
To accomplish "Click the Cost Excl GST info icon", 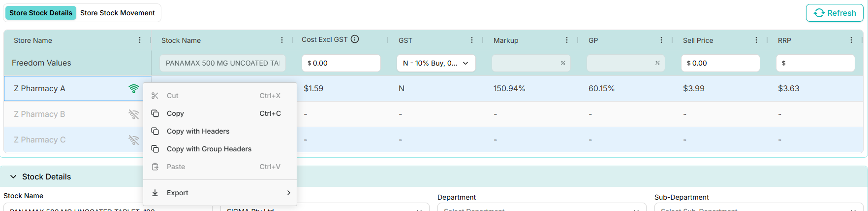I will [355, 39].
